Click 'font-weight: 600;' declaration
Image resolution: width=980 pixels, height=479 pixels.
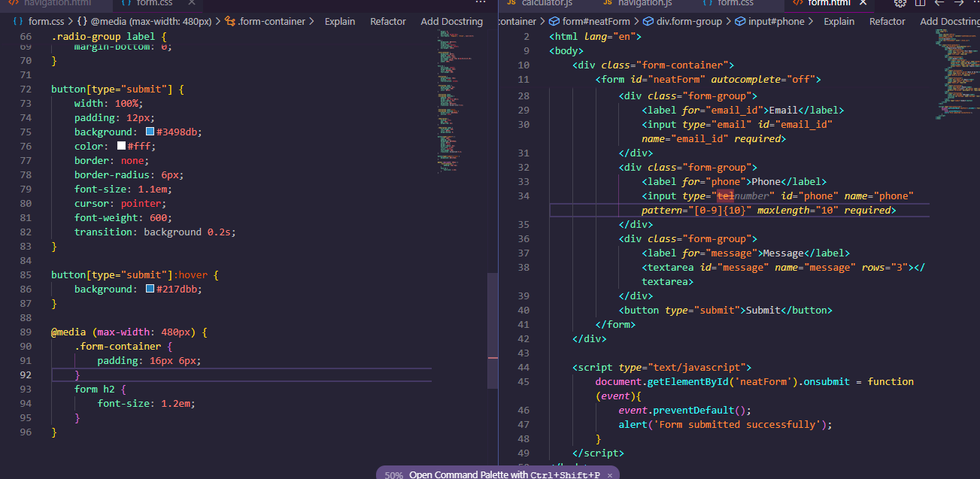(x=123, y=217)
